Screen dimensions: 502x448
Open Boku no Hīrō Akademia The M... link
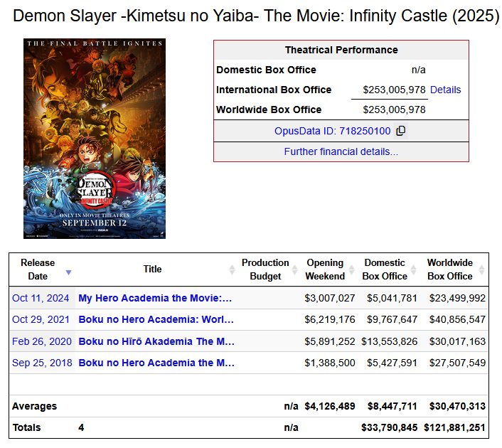pyautogui.click(x=156, y=341)
